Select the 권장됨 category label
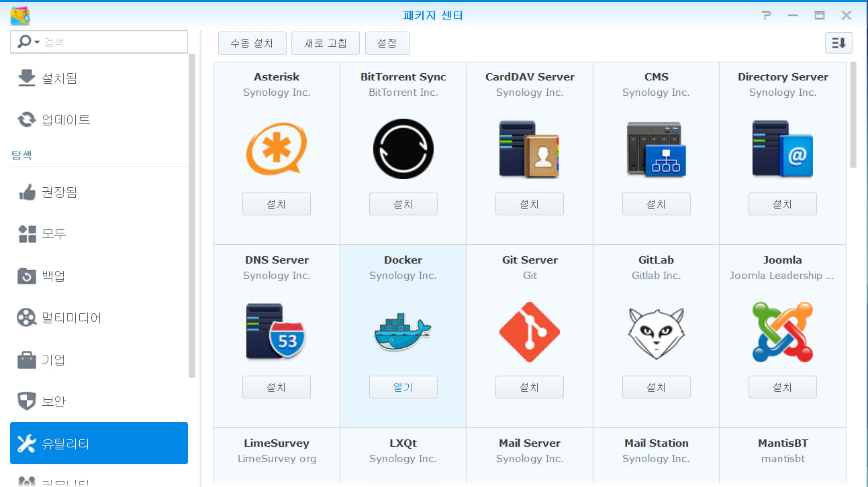The image size is (868, 487). (x=60, y=193)
